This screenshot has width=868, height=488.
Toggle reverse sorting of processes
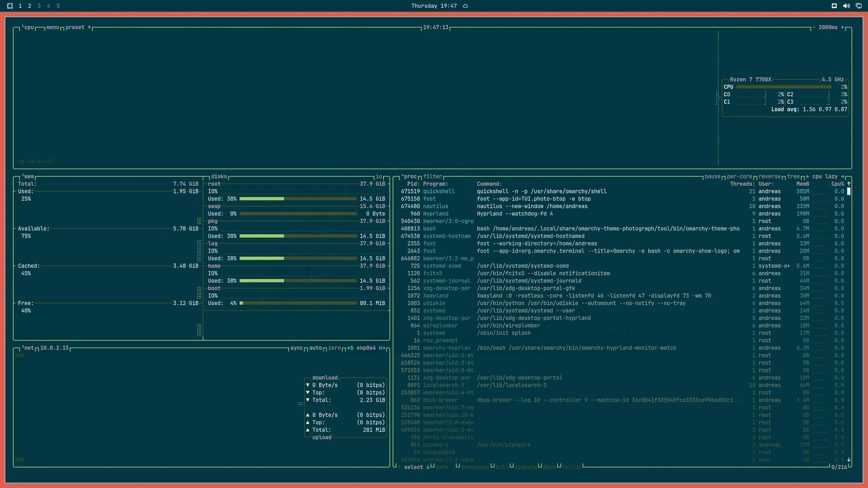[x=769, y=177]
